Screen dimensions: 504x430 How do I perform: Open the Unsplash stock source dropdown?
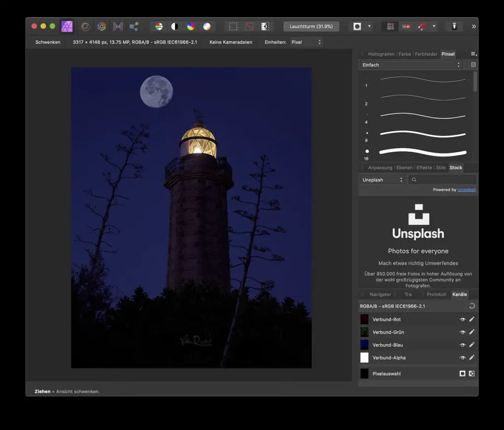382,180
